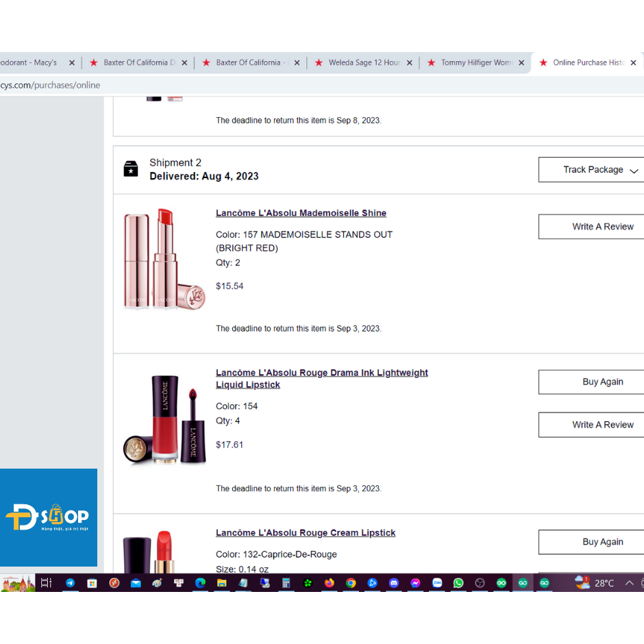The height and width of the screenshot is (644, 644).
Task: Open File Explorer from the taskbar
Action: [x=222, y=583]
